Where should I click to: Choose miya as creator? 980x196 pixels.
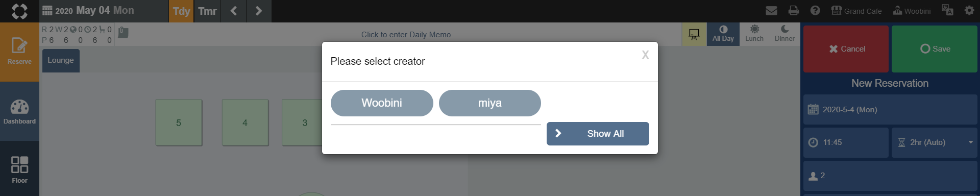pyautogui.click(x=490, y=103)
